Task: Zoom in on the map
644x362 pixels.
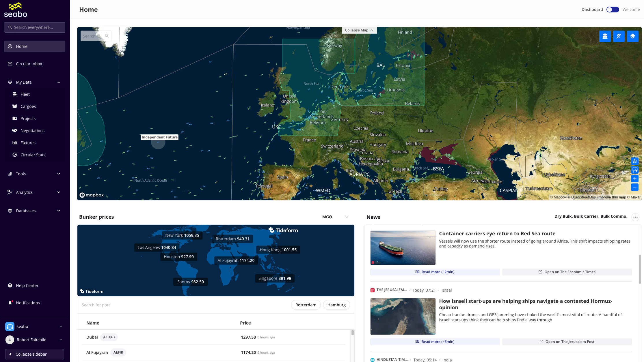Action: point(635,179)
